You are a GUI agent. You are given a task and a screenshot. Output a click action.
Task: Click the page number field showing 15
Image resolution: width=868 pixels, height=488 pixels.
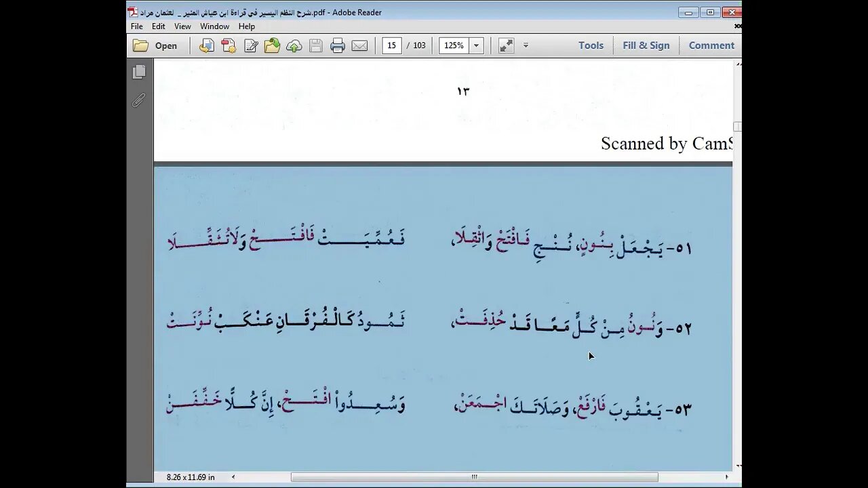pyautogui.click(x=391, y=45)
